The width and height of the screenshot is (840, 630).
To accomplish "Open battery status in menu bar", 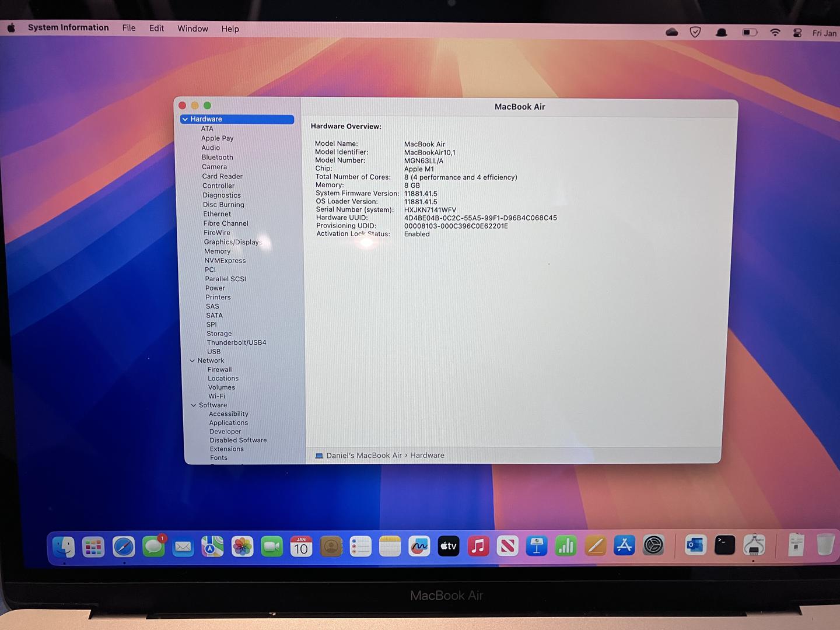I will pyautogui.click(x=750, y=33).
